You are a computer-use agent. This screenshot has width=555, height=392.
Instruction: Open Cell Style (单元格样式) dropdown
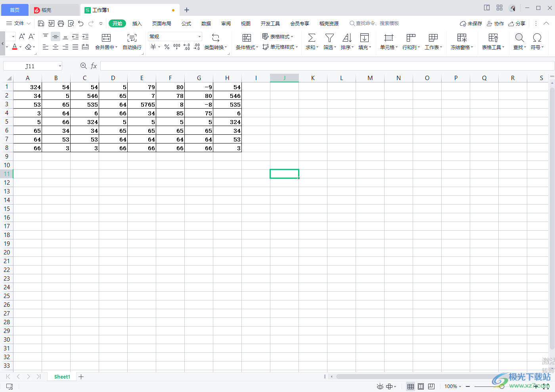click(280, 47)
